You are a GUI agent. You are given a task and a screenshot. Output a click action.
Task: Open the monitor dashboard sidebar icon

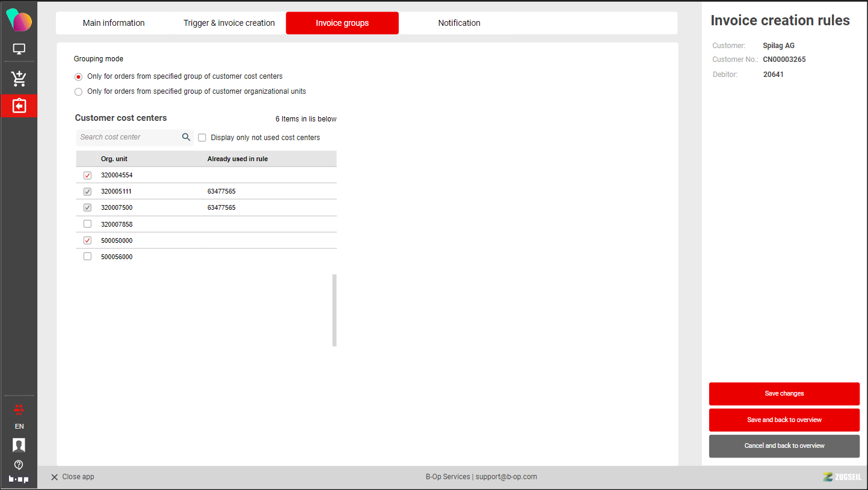coord(19,49)
